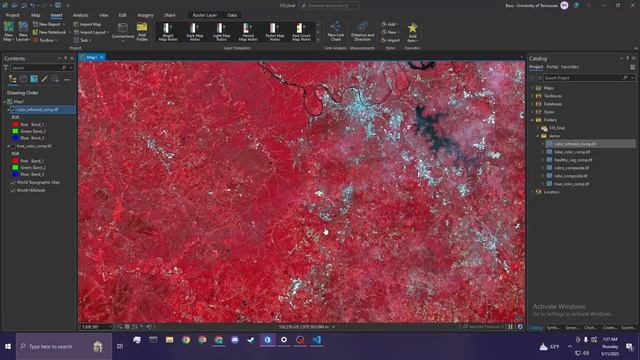Viewport: 640px width, 360px height.
Task: Select Bright Map Notes layer template
Action: 168,31
